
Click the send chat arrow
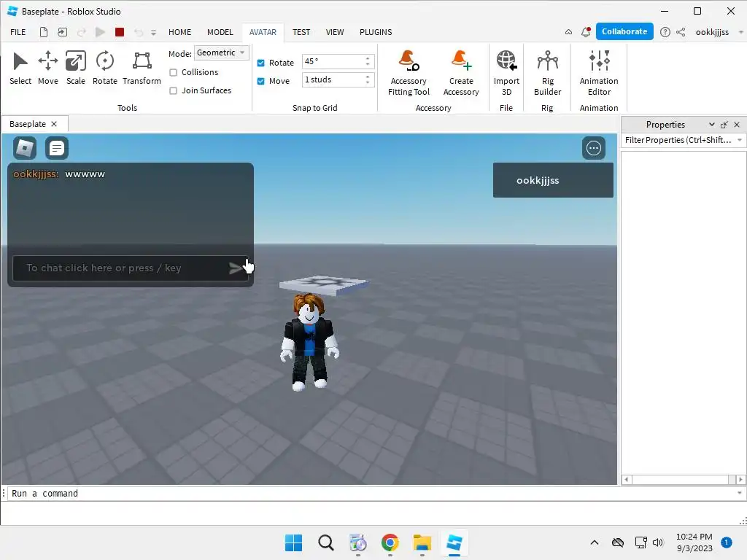(235, 268)
